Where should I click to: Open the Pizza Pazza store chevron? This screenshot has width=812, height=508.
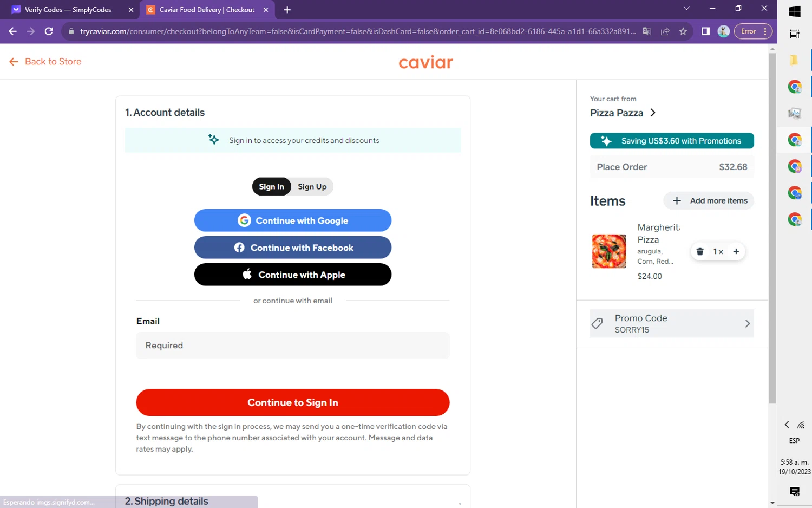point(653,113)
